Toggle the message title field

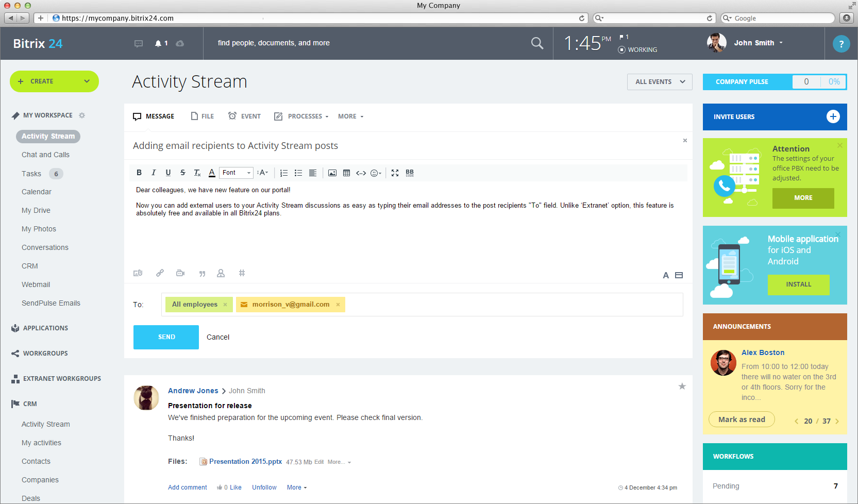tap(679, 276)
